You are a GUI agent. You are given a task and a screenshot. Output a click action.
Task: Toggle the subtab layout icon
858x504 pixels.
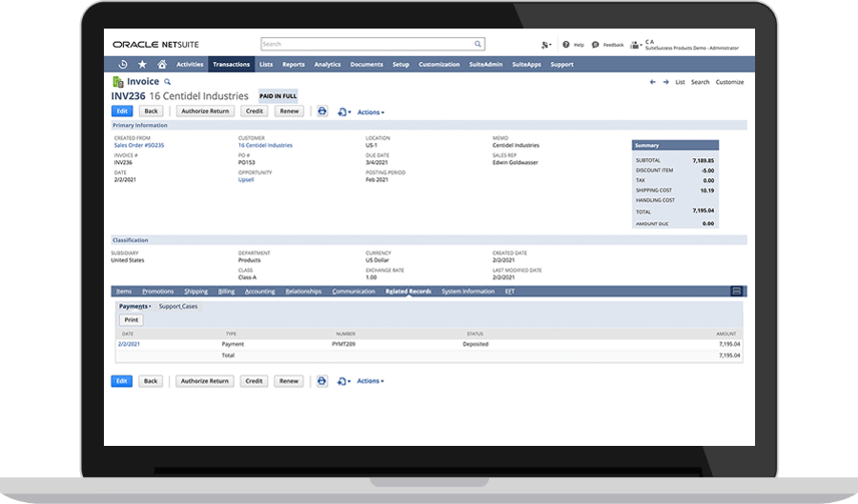click(x=737, y=291)
